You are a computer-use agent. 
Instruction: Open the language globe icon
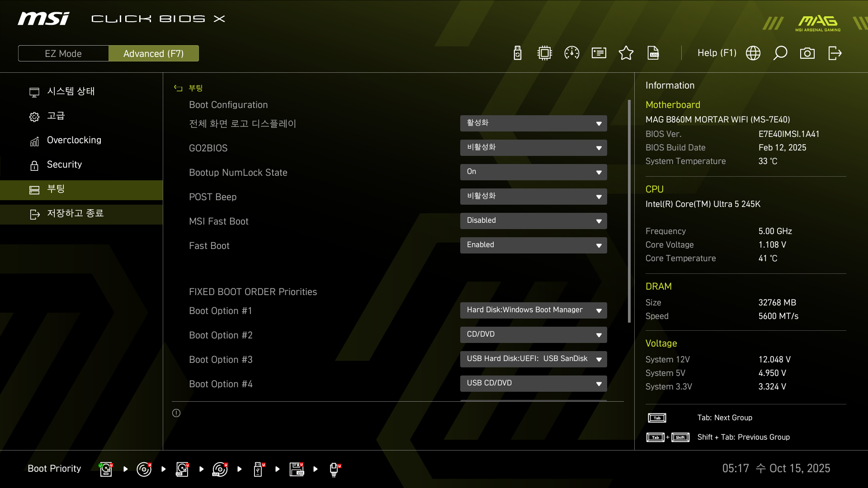click(753, 53)
